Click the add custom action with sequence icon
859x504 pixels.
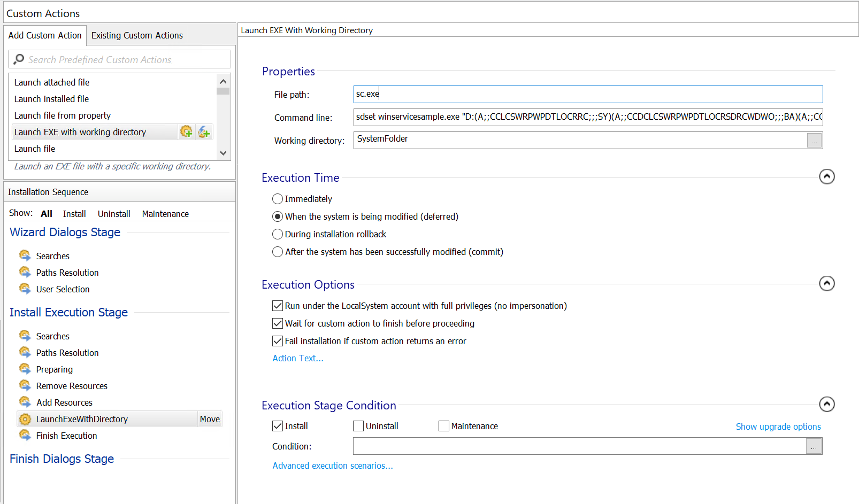point(186,131)
